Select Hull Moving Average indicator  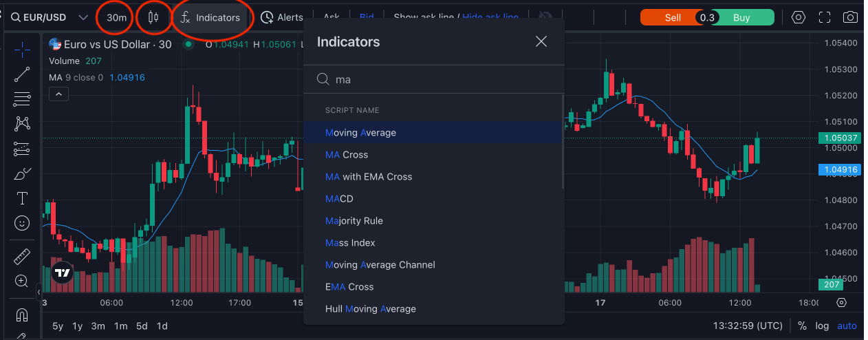(433, 308)
